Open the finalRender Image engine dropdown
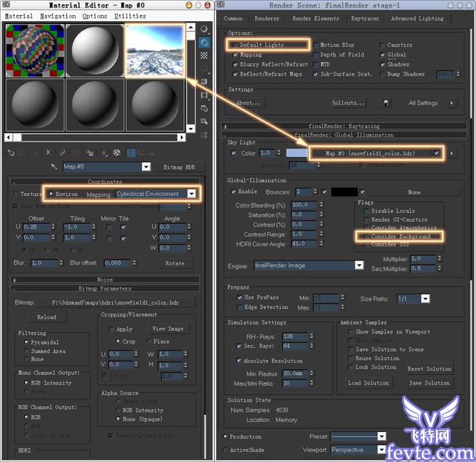 (358, 265)
